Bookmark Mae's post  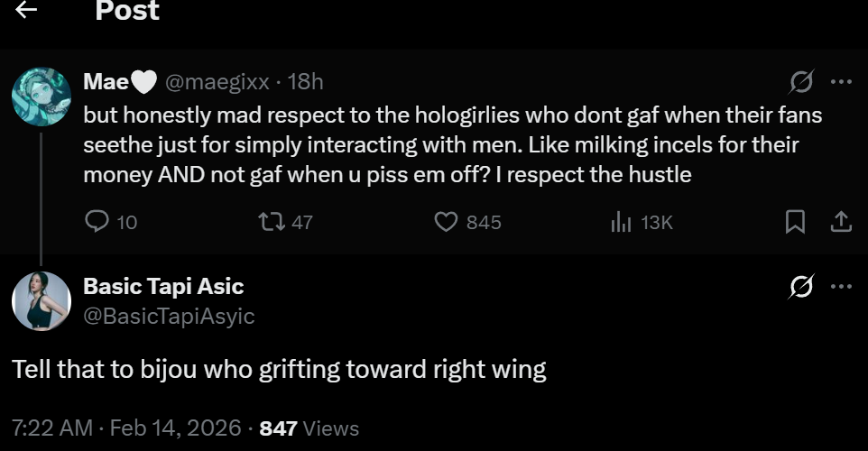point(796,222)
